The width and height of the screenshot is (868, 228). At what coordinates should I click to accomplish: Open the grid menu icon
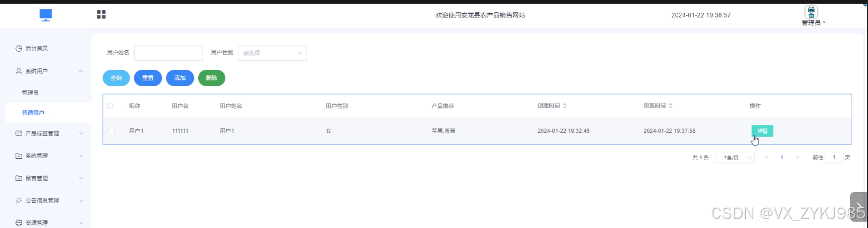101,14
